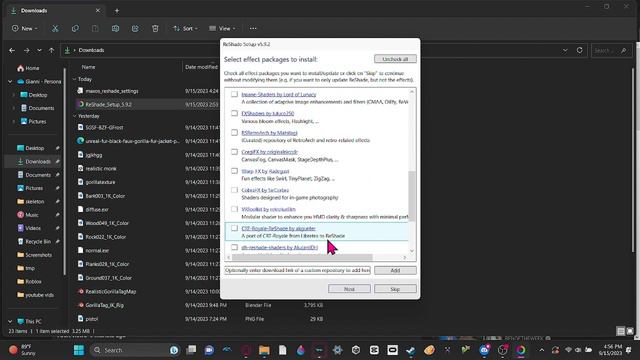Click the Cut icon in Explorer toolbar

coord(55,29)
